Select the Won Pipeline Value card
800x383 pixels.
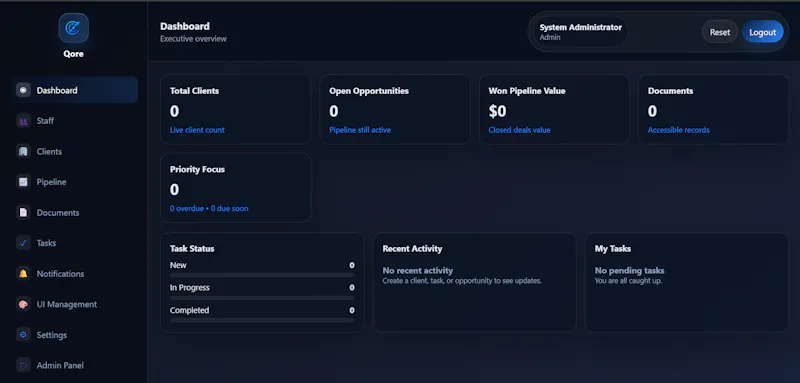click(x=554, y=109)
